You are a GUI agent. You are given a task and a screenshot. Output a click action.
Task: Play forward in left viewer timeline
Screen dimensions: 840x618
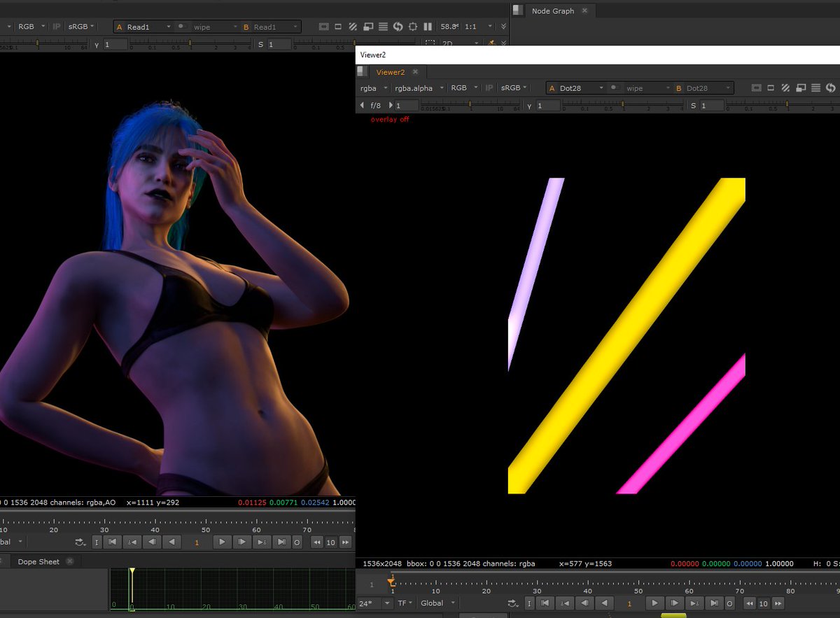click(222, 542)
